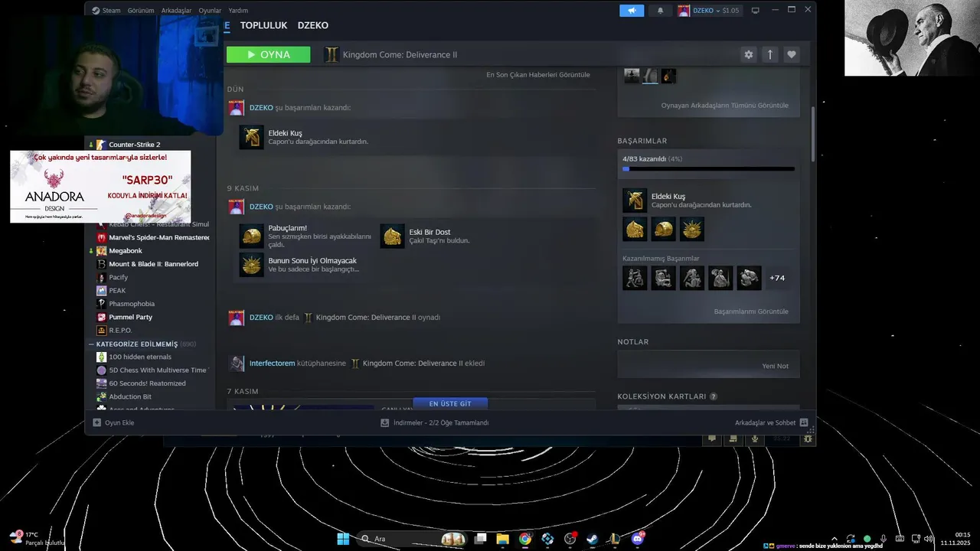Click Interfectorem avatar in activity feed
The image size is (980, 551).
click(237, 364)
